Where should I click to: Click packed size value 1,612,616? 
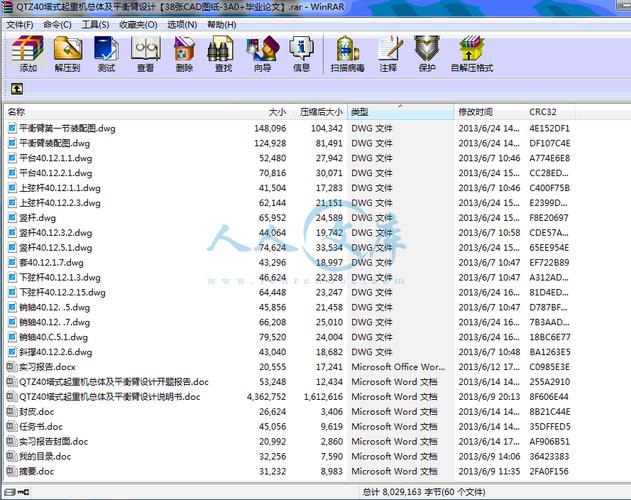click(324, 397)
